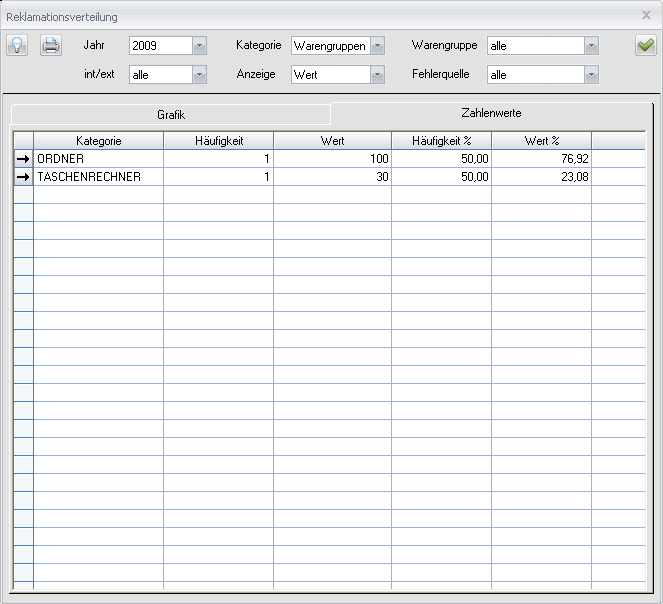Click the Wert % column header
Image resolution: width=663 pixels, height=604 pixels.
(541, 141)
